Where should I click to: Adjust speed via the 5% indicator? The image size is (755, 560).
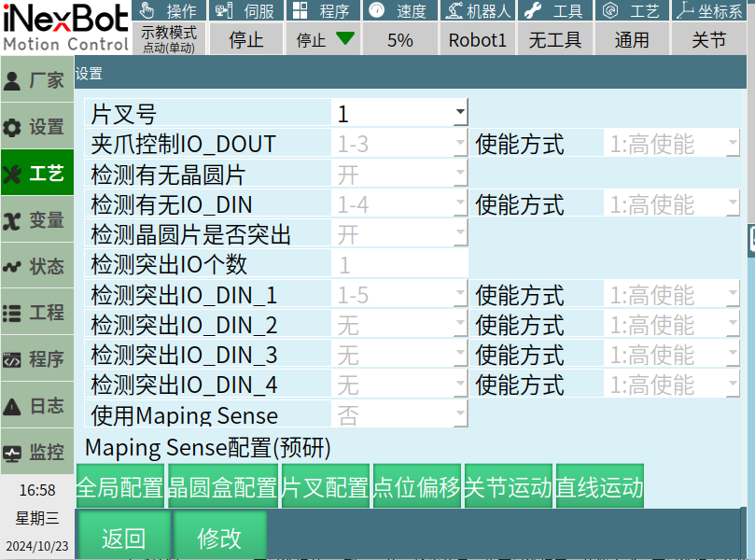pyautogui.click(x=399, y=40)
